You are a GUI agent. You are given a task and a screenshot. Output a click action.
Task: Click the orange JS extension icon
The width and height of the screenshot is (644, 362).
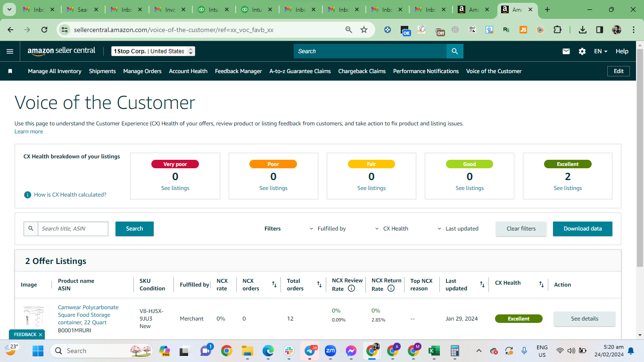coord(523,30)
